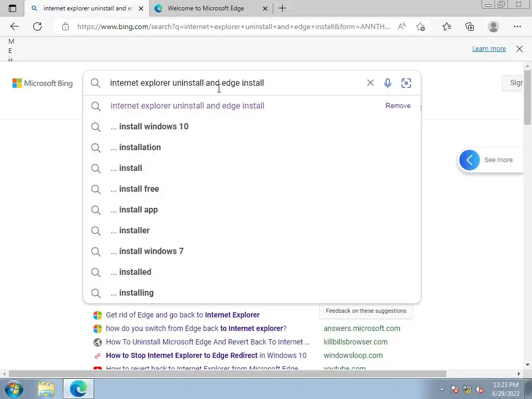Open the Favorites list icon
Screen dimensions: 532x399
[447, 26]
